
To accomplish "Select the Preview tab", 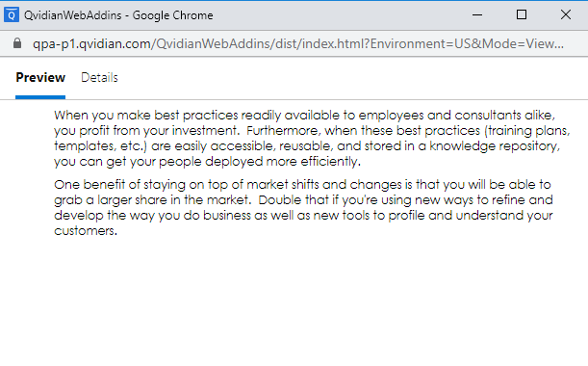I will (x=40, y=77).
